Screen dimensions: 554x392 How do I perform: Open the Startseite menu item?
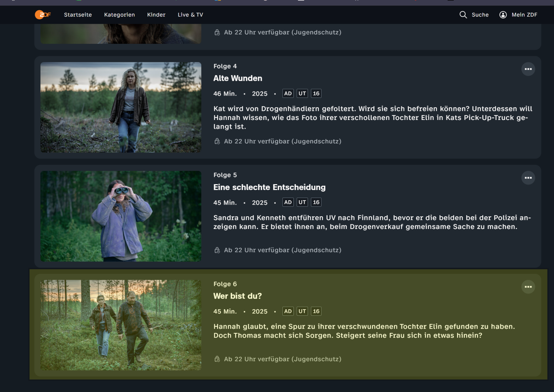(x=78, y=15)
